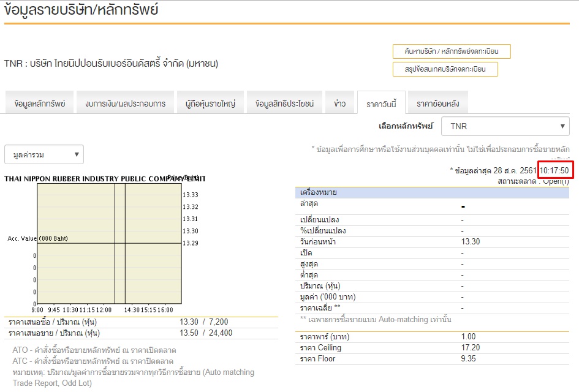Screen dimensions: 579x392
Task: Click the timestamp 10:17:50
Action: tap(554, 170)
